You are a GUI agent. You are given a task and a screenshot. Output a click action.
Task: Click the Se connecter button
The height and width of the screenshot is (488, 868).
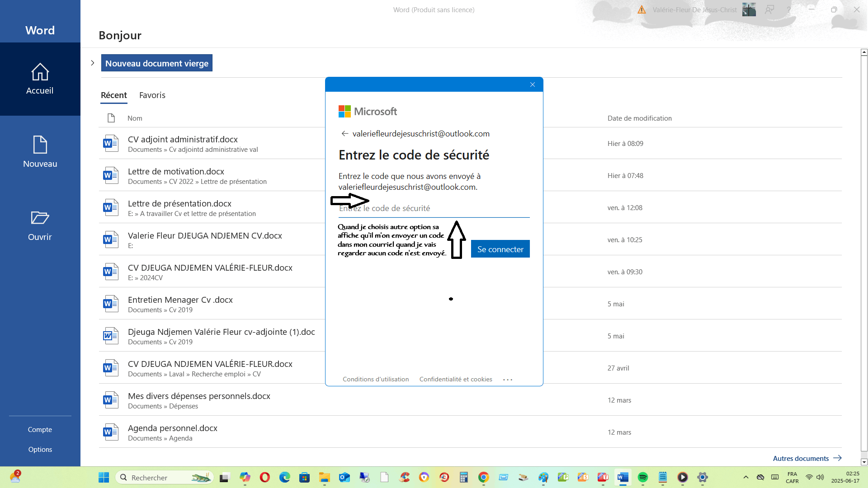(x=500, y=249)
